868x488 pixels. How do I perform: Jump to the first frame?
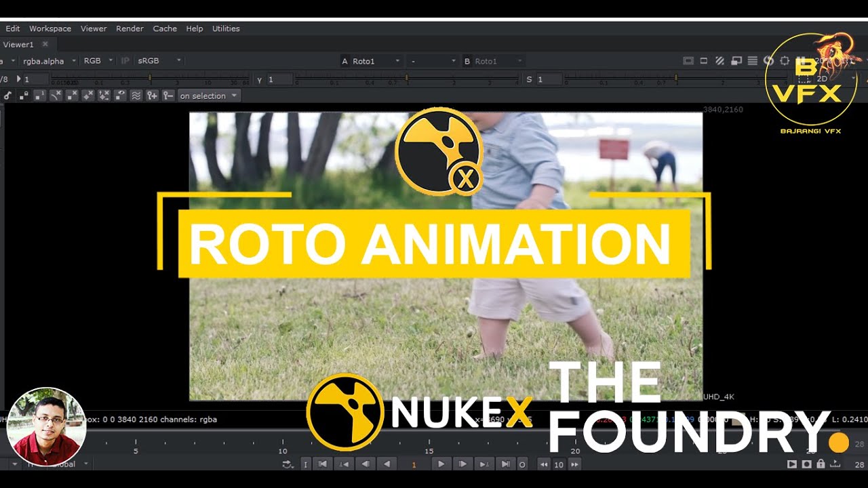323,464
